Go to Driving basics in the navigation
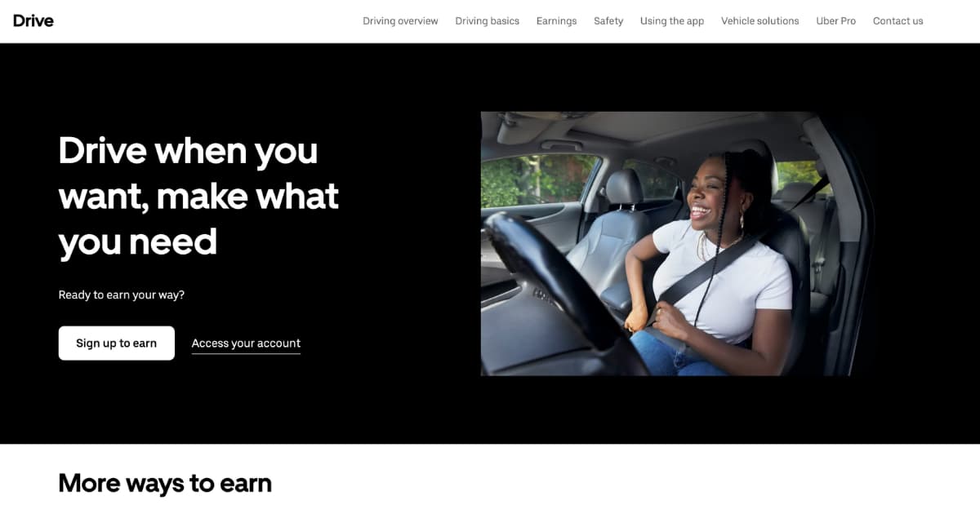Screen dimensions: 980x514 click(x=487, y=21)
